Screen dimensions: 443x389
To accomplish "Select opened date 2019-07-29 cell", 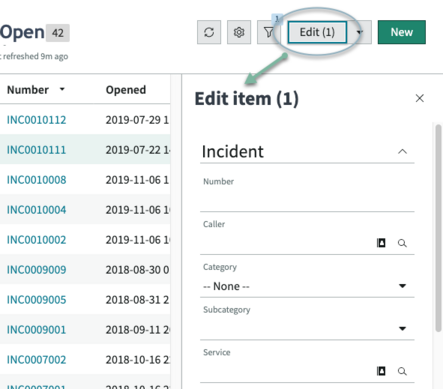I will coord(137,120).
